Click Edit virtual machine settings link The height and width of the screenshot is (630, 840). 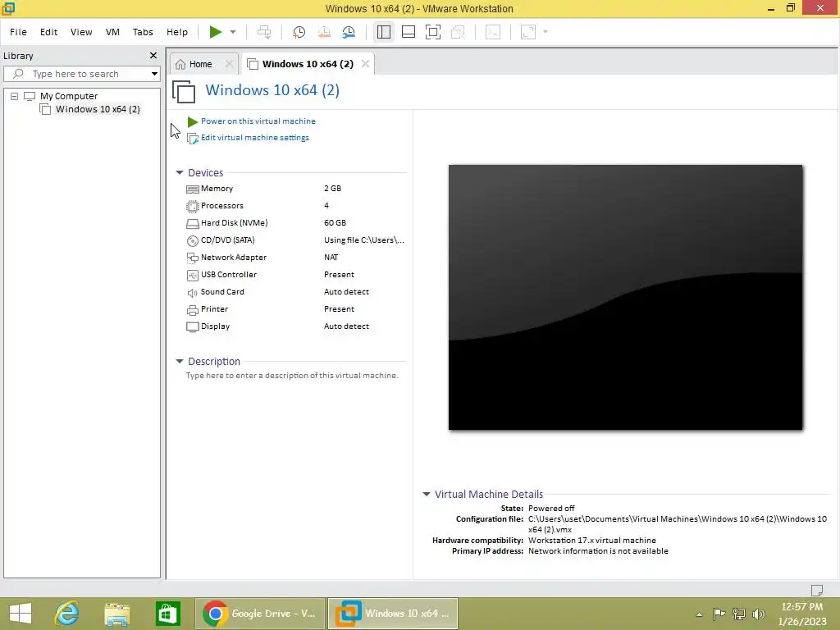pos(254,138)
